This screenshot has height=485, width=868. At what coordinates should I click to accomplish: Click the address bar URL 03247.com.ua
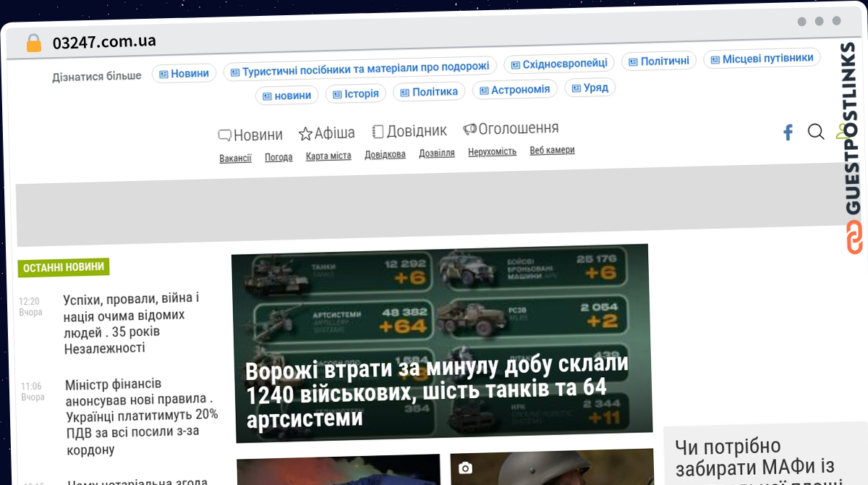pos(104,41)
